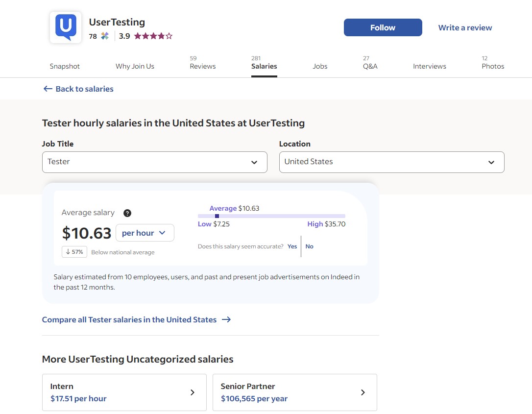This screenshot has height=414, width=532.
Task: Open the Reviews tab
Action: (202, 63)
